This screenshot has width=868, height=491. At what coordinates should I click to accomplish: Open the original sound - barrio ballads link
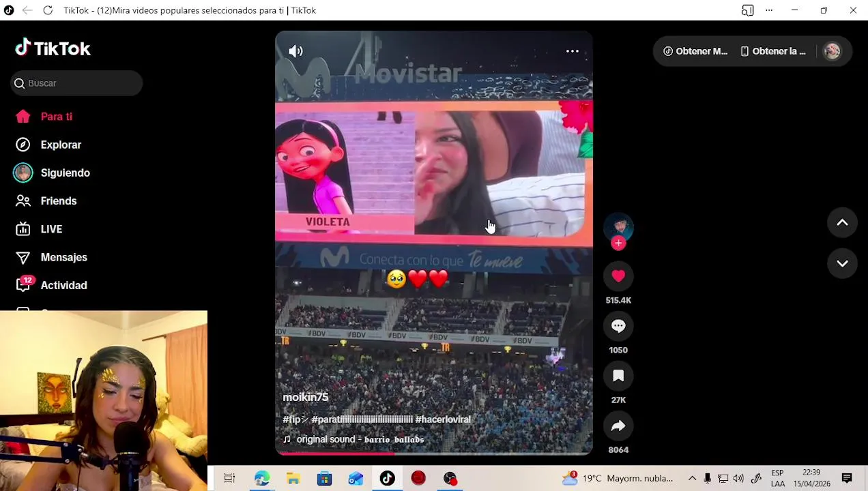pyautogui.click(x=360, y=439)
